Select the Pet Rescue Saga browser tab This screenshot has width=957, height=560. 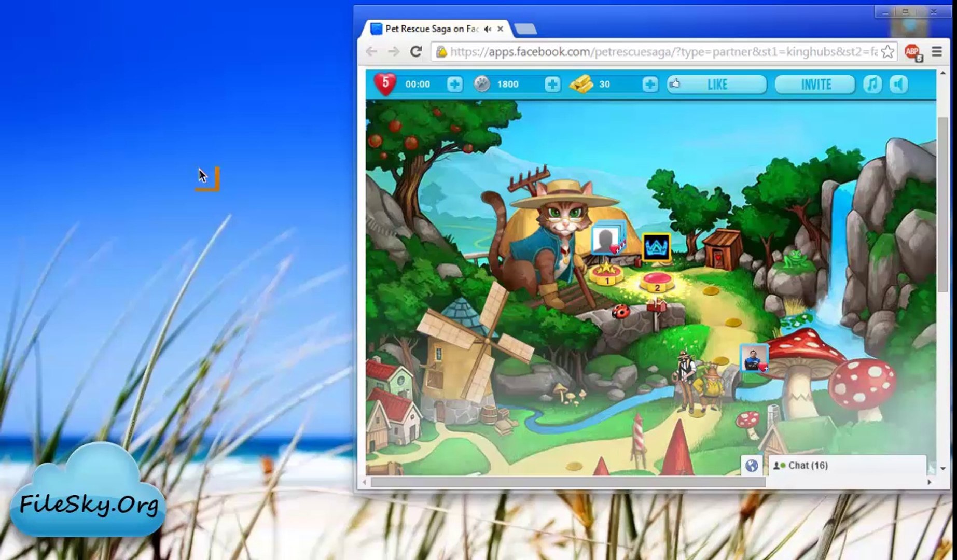tap(436, 29)
